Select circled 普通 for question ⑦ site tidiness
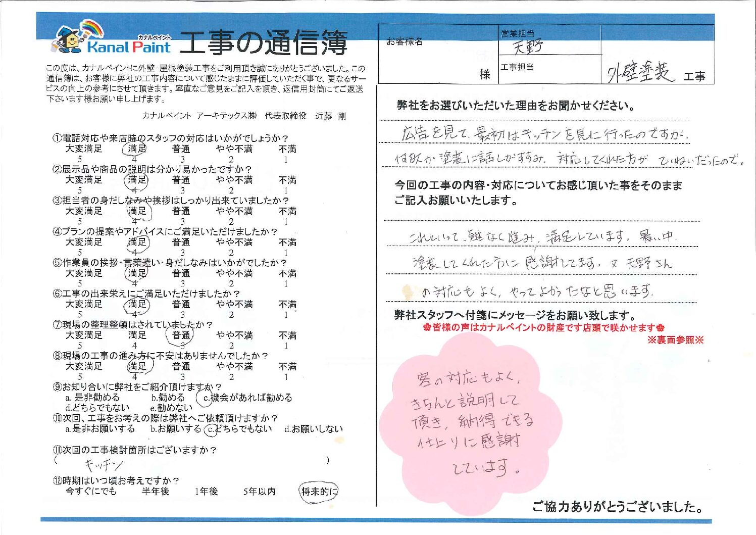The width and height of the screenshot is (756, 535). pyautogui.click(x=181, y=335)
